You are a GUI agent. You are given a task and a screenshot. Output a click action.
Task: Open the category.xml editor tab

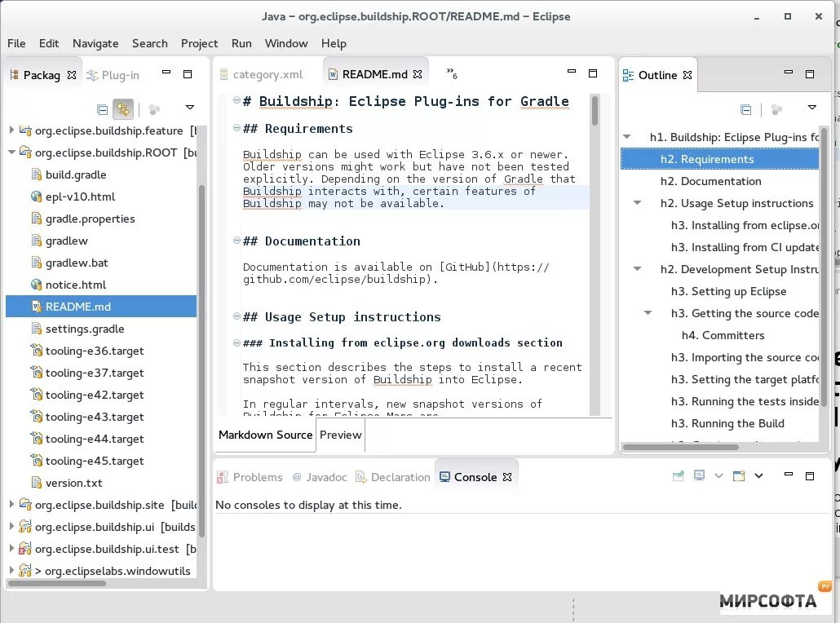pyautogui.click(x=262, y=74)
